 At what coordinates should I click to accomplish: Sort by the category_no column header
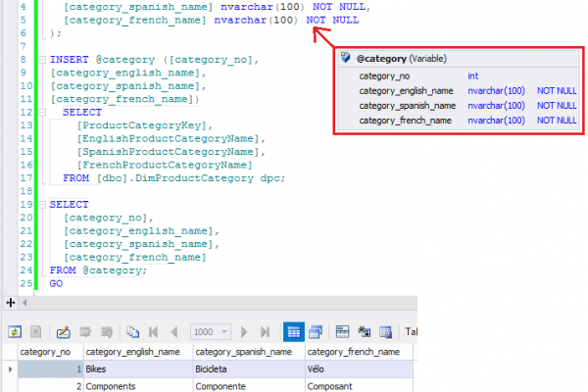tap(51, 352)
